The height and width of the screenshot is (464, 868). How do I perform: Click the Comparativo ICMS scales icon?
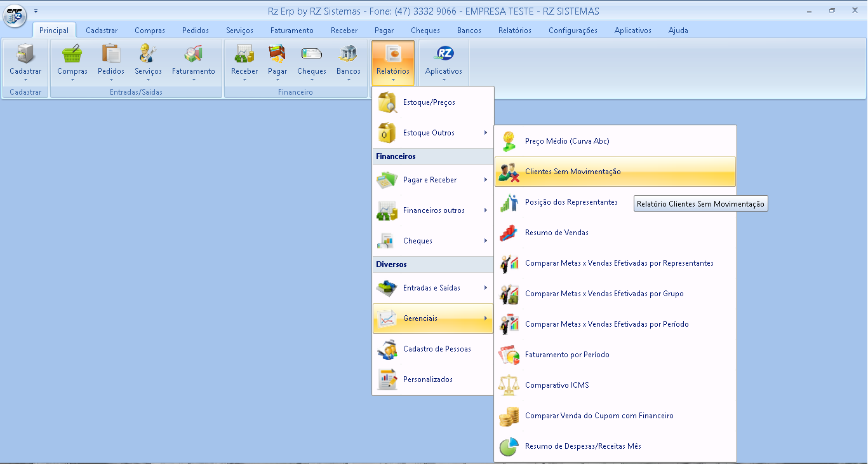[x=509, y=385]
